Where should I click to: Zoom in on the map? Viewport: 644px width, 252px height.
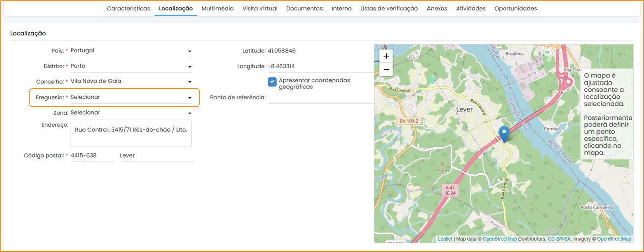point(386,56)
